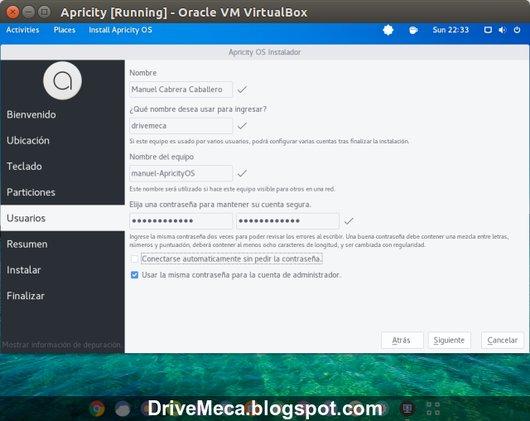Select the Usuarios step in sidebar
Viewport: 530px width, 421px height.
[63, 218]
